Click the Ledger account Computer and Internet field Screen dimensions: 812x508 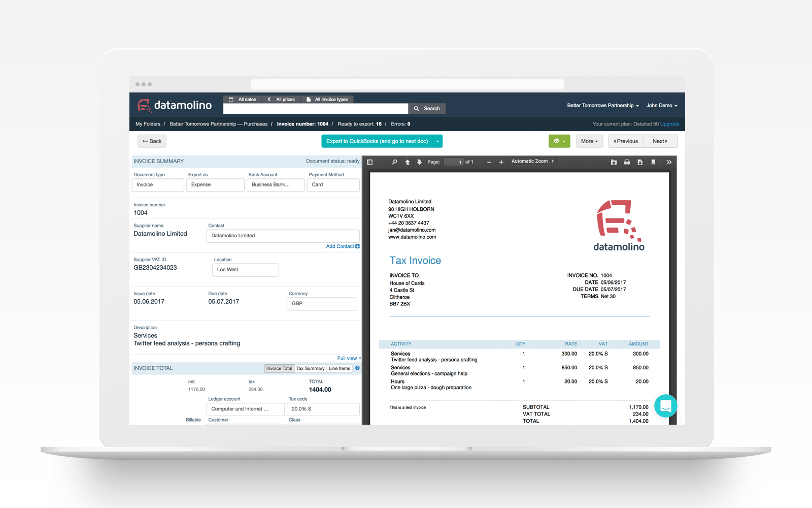coord(246,409)
